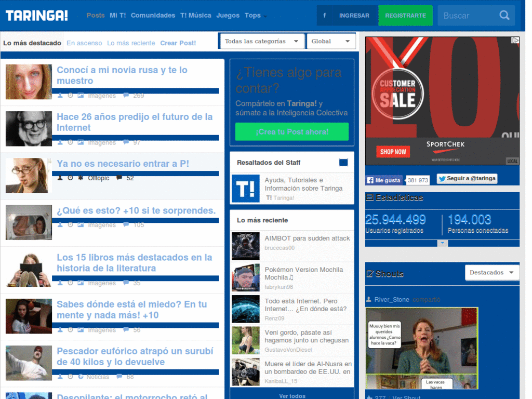Click the Ver todos link
This screenshot has height=399, width=532.
(x=292, y=396)
